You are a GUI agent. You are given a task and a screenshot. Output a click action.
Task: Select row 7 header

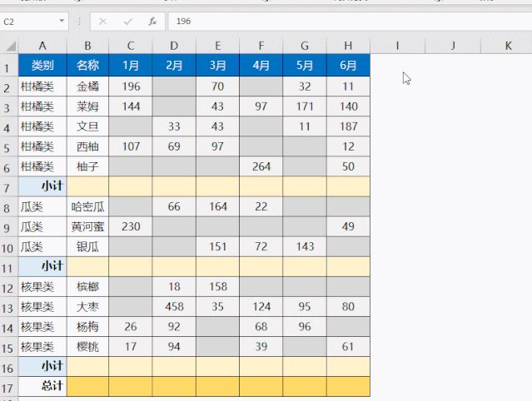8,186
